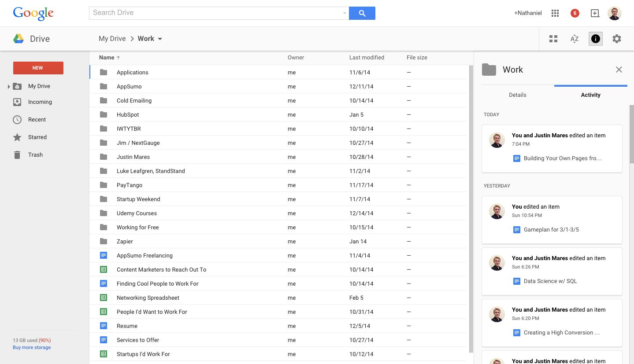This screenshot has width=634, height=364.
Task: Switch to grid view layout
Action: (x=553, y=39)
